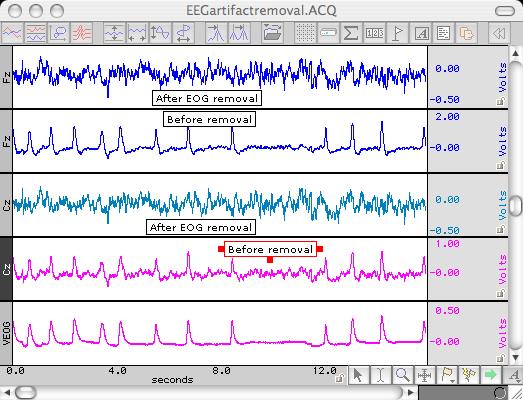This screenshot has height=400, width=523.
Task: Select the Arrow pointer tool
Action: (358, 375)
